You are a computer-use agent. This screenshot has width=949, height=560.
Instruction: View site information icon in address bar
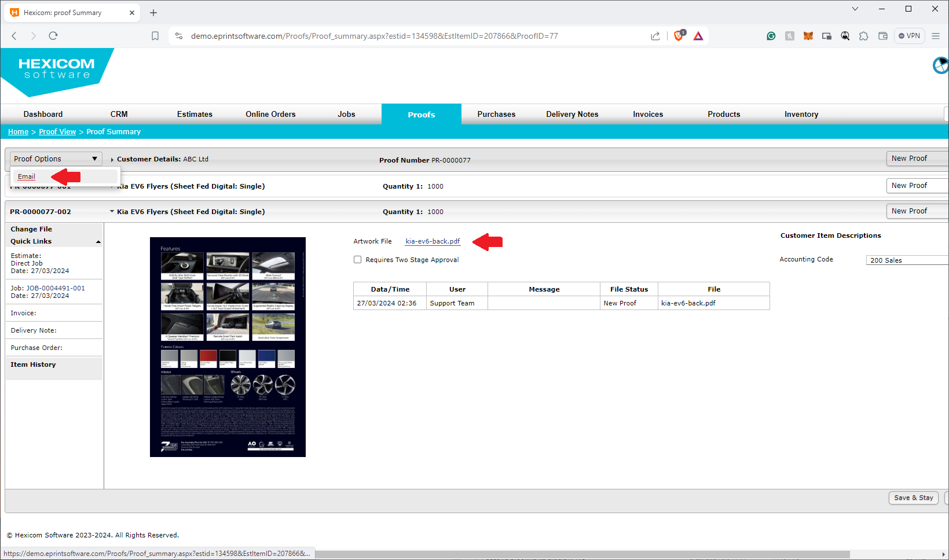click(179, 36)
